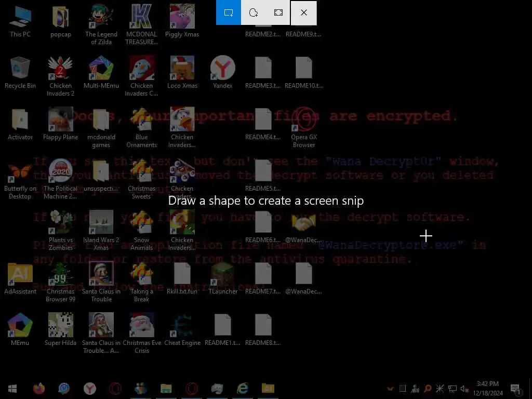Select the Yandex desktop shortcut
This screenshot has width=532, height=399.
point(222,73)
